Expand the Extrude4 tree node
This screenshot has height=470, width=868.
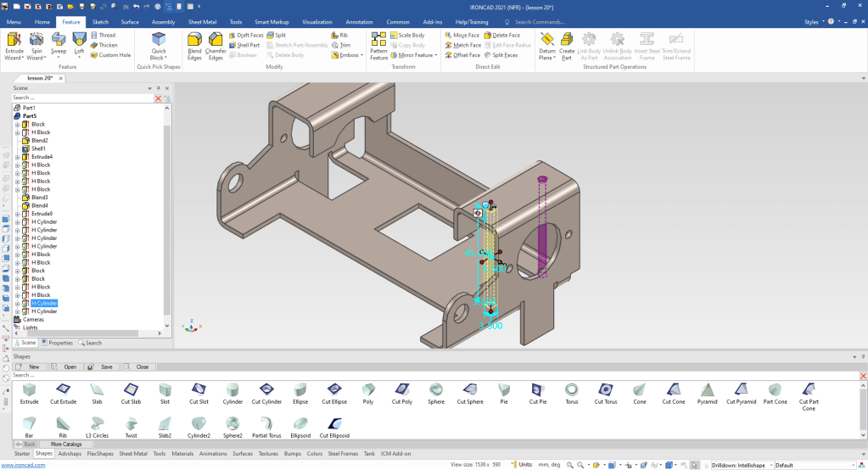[x=17, y=157]
